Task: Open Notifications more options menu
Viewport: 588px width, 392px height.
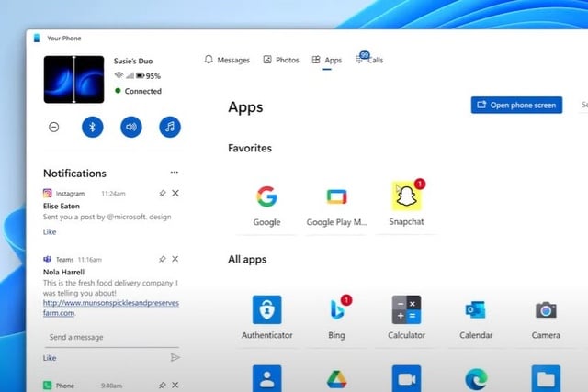Action: pos(175,172)
